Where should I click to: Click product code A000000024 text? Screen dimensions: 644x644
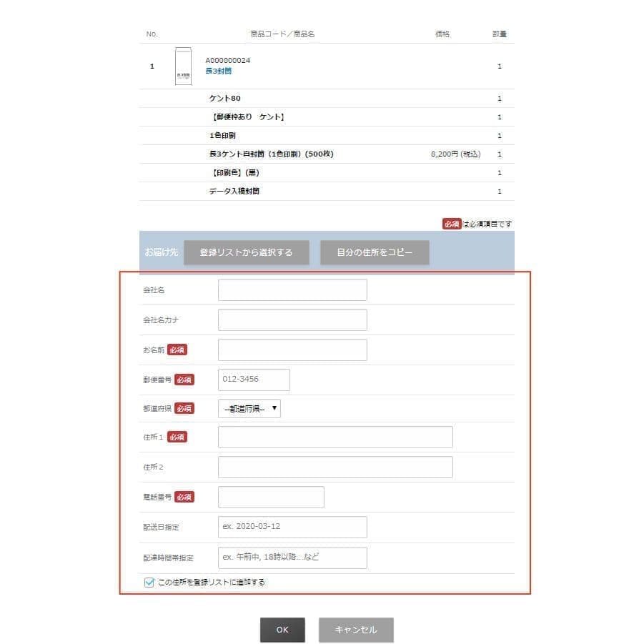point(228,60)
